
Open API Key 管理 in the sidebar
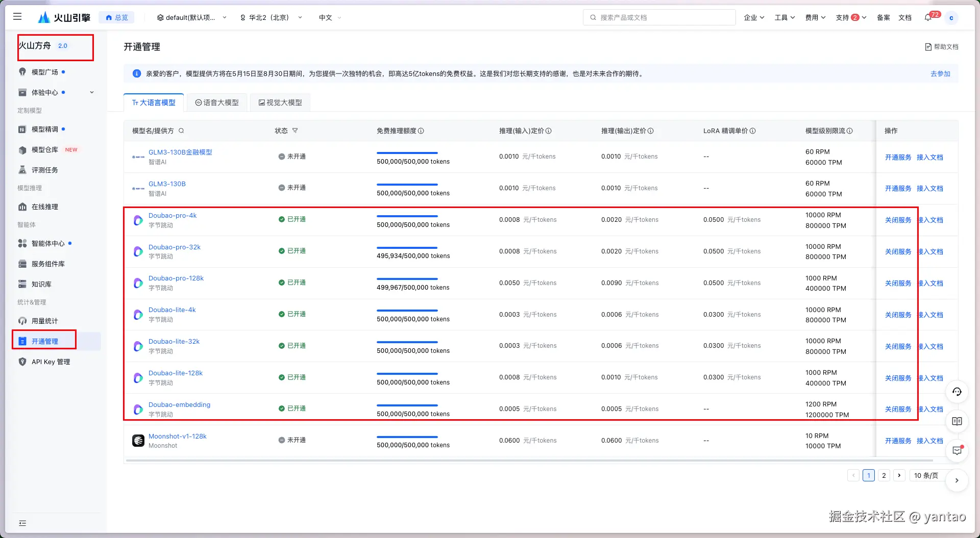point(51,362)
